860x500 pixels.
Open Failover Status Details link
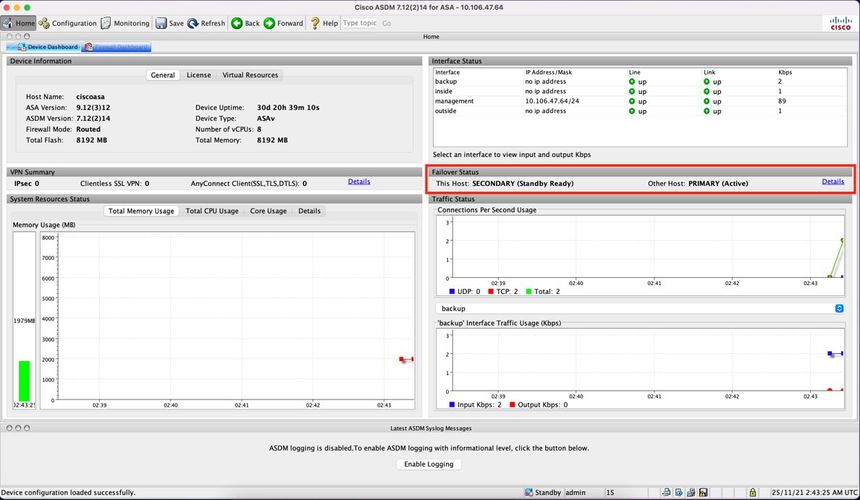[x=833, y=181]
